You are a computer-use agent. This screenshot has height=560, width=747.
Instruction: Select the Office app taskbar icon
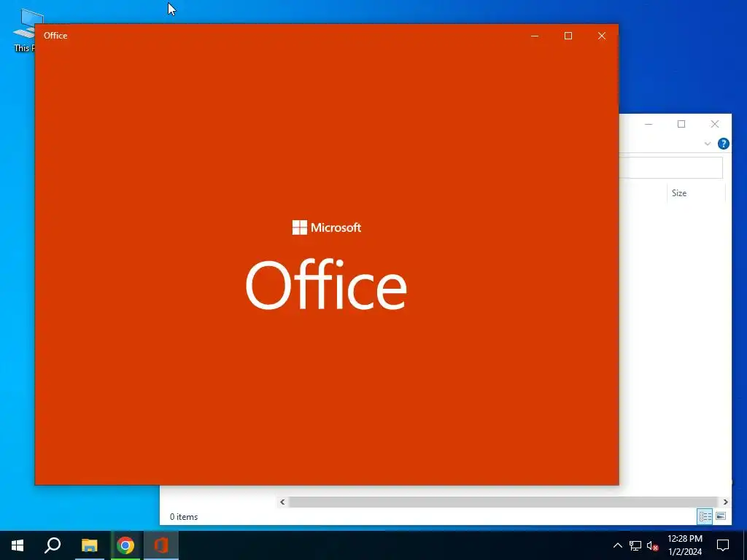pyautogui.click(x=161, y=545)
